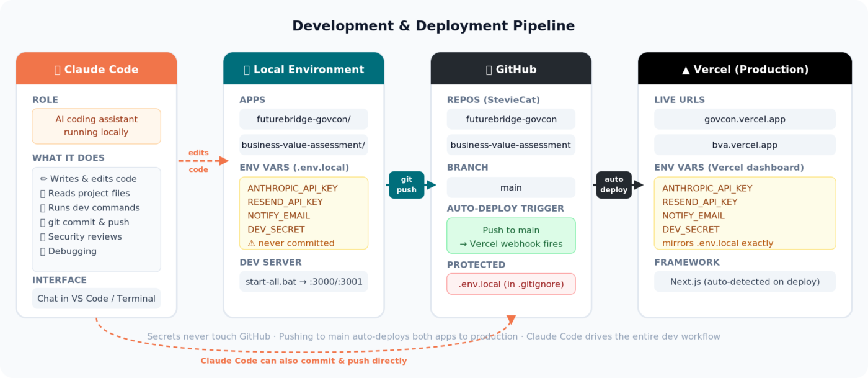This screenshot has width=868, height=378.
Task: Click the icon in the Local Environment header
Action: pos(247,70)
